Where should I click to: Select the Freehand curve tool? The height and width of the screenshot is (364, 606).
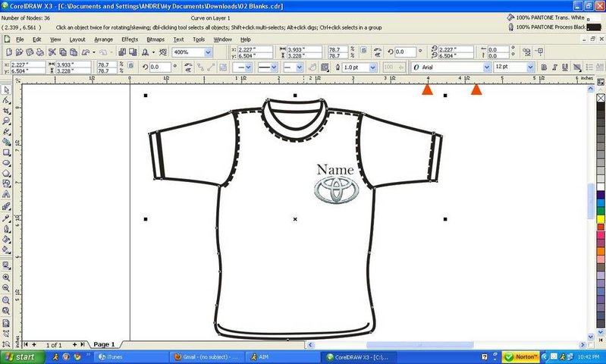(6, 132)
